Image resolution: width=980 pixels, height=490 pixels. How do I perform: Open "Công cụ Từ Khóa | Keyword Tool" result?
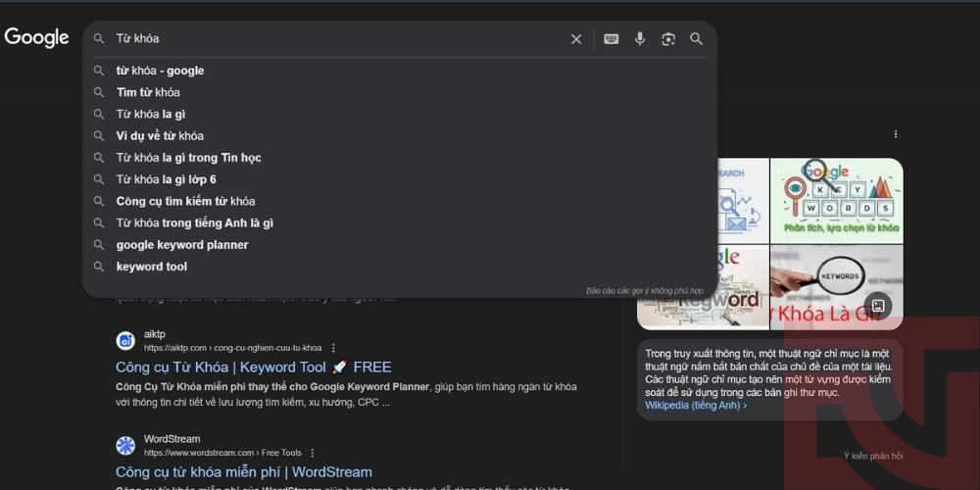point(253,367)
